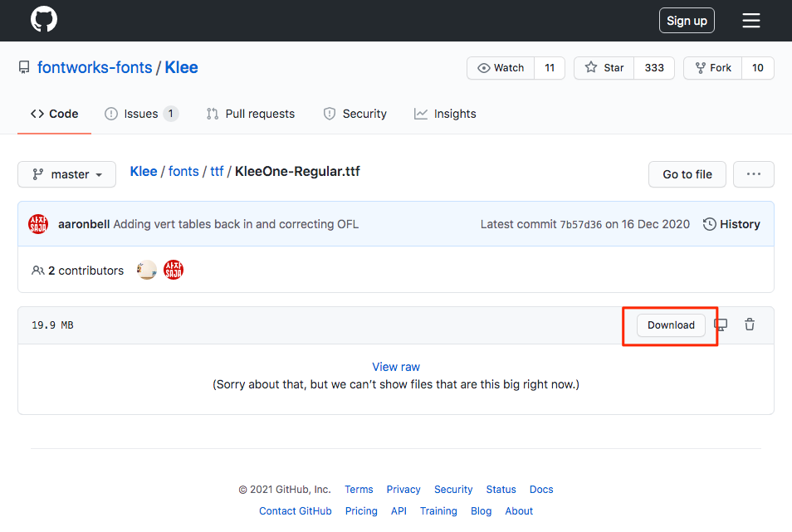Click the 2 contributors label

tap(78, 271)
